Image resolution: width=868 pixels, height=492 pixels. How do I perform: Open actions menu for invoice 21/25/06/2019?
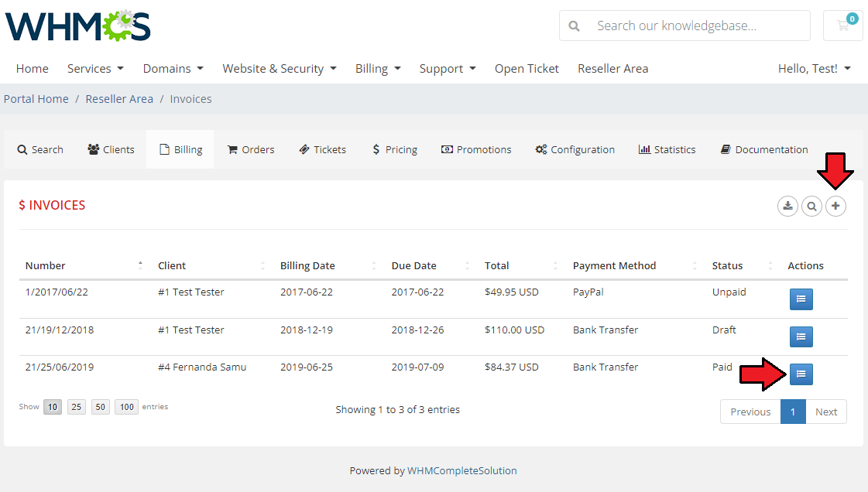(x=801, y=374)
